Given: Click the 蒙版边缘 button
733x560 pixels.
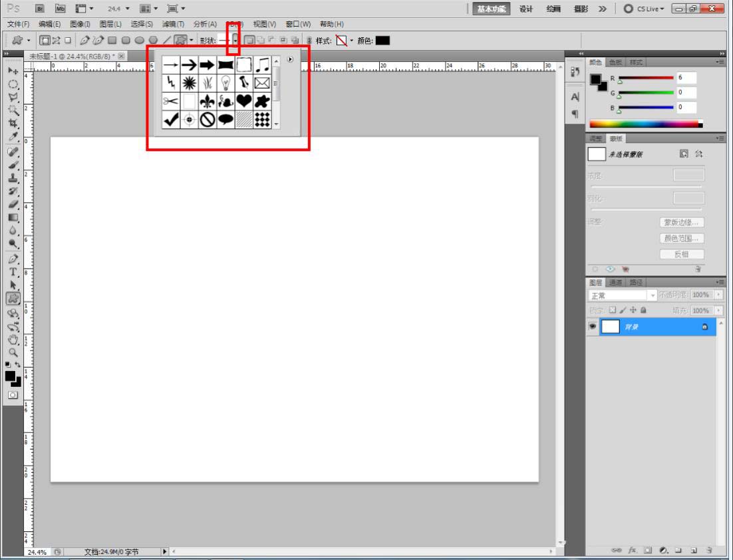Looking at the screenshot, I should click(682, 223).
